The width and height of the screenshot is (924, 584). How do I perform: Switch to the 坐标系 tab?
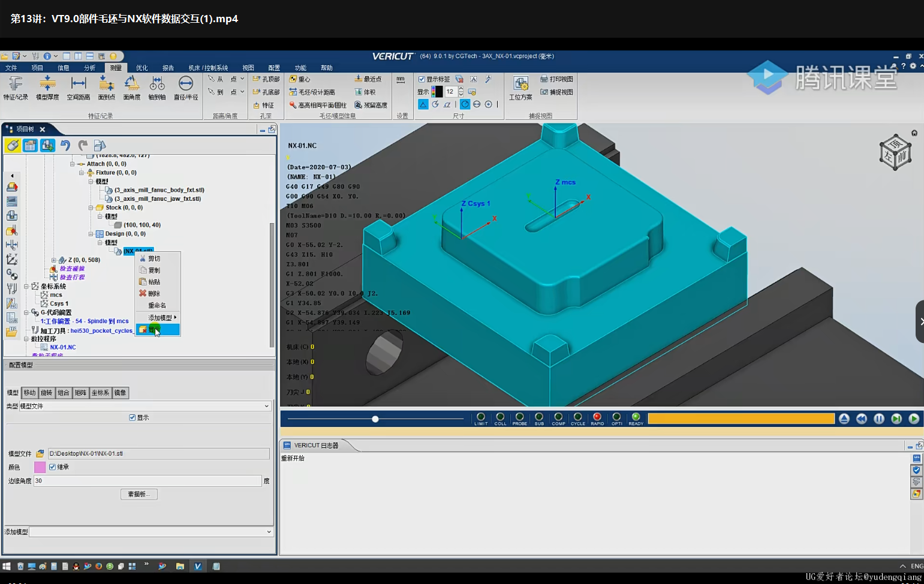pos(100,393)
